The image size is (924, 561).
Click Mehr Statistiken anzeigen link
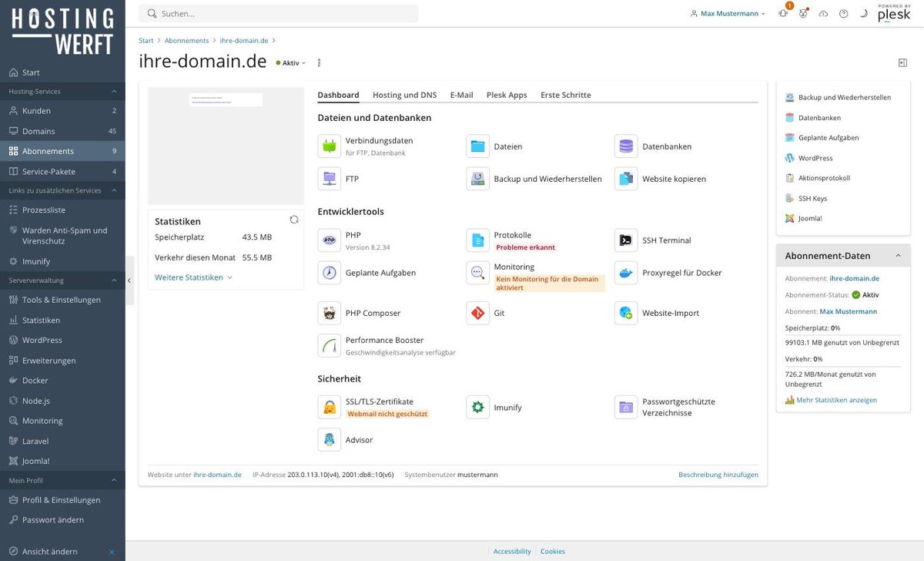pos(837,400)
